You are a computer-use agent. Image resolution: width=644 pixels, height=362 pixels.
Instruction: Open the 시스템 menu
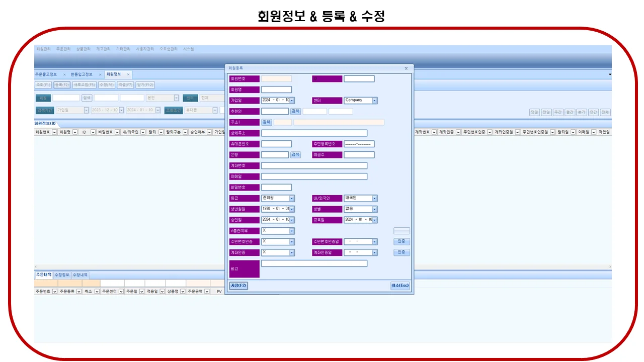click(x=189, y=49)
